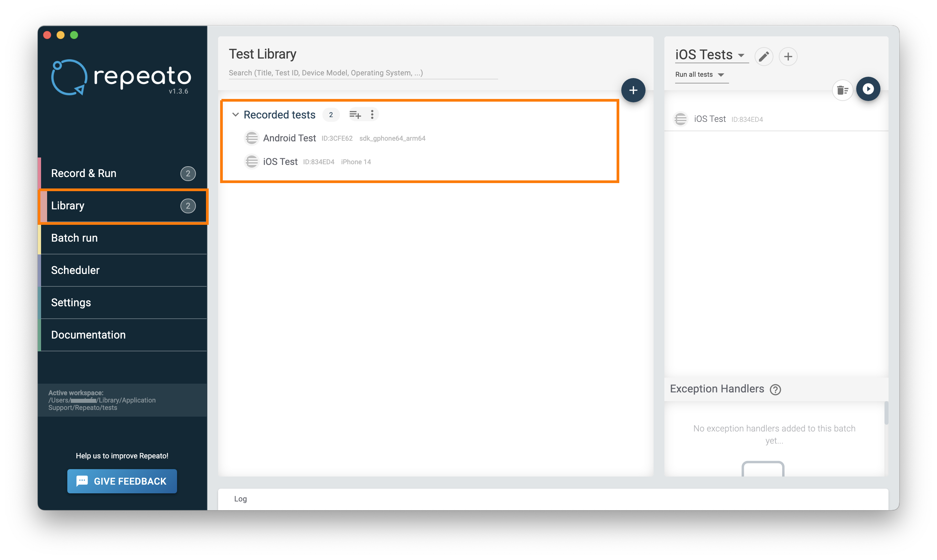Click the Help us to improve Repeato text
Viewport: 937px width, 560px height.
[x=122, y=456]
